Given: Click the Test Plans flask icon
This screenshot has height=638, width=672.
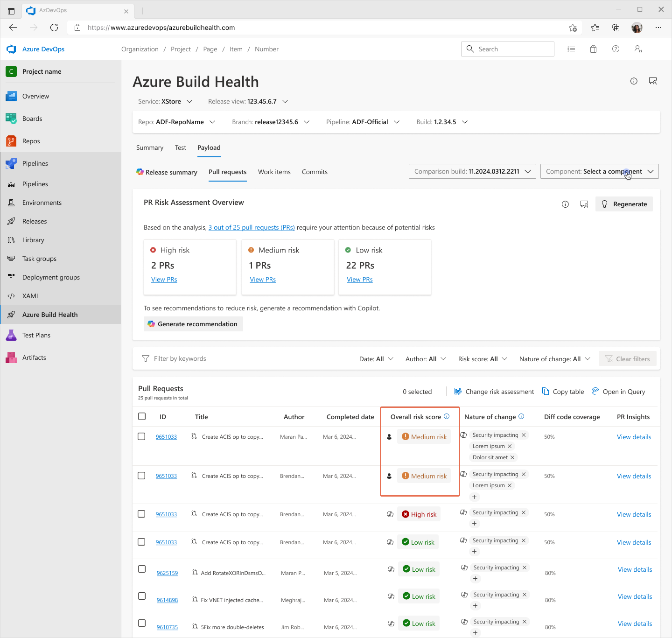Looking at the screenshot, I should pyautogui.click(x=11, y=335).
